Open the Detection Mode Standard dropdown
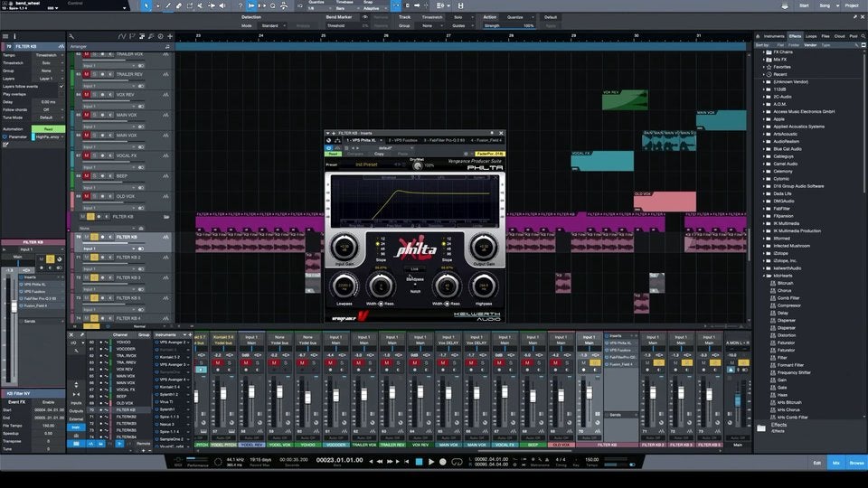The image size is (868, 488). [272, 25]
